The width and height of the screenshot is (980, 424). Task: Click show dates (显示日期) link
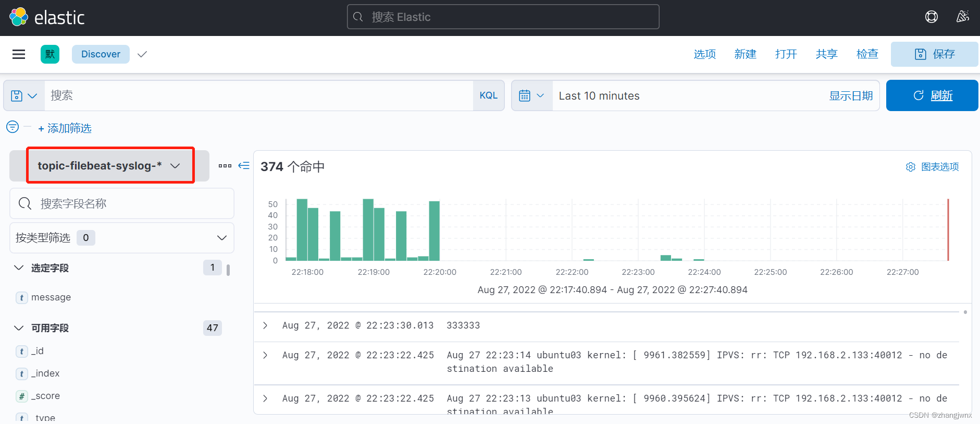pyautogui.click(x=851, y=96)
